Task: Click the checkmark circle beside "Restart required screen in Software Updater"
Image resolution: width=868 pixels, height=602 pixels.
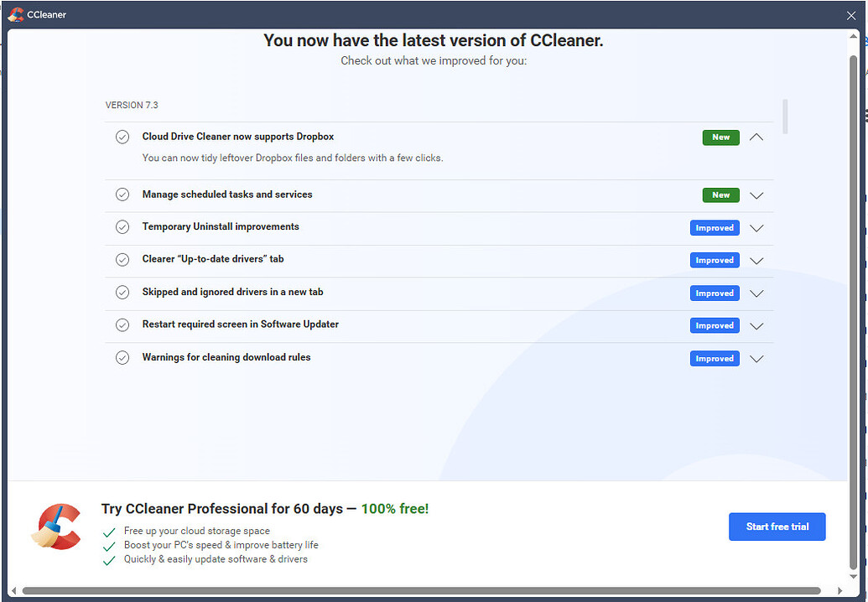Action: click(122, 324)
